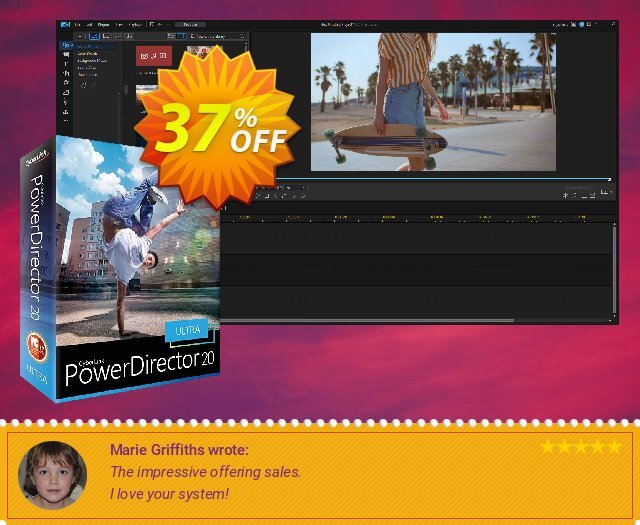Viewport: 640px width, 525px height.
Task: Click the Save project icon
Action: point(152,24)
